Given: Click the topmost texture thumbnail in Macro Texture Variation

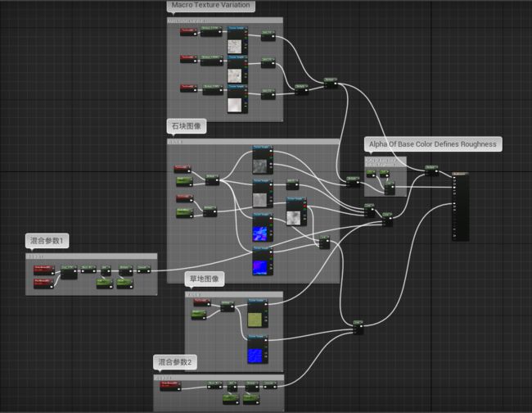Looking at the screenshot, I should point(234,47).
